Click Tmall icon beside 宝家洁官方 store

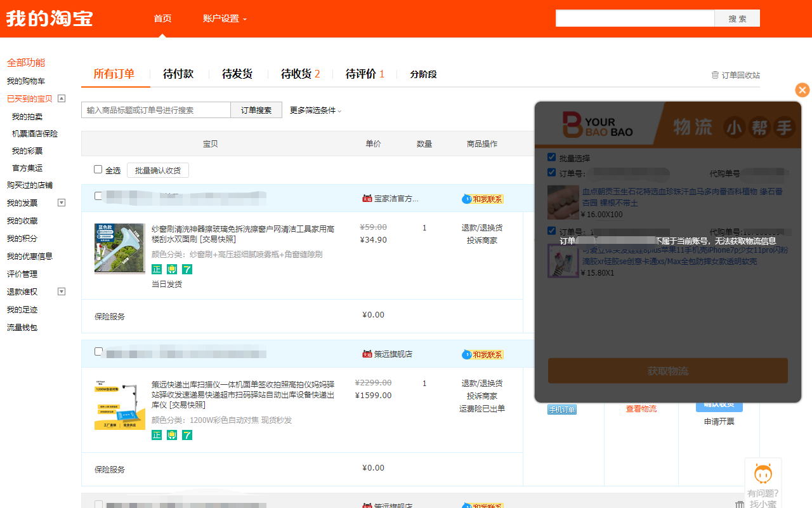point(367,199)
